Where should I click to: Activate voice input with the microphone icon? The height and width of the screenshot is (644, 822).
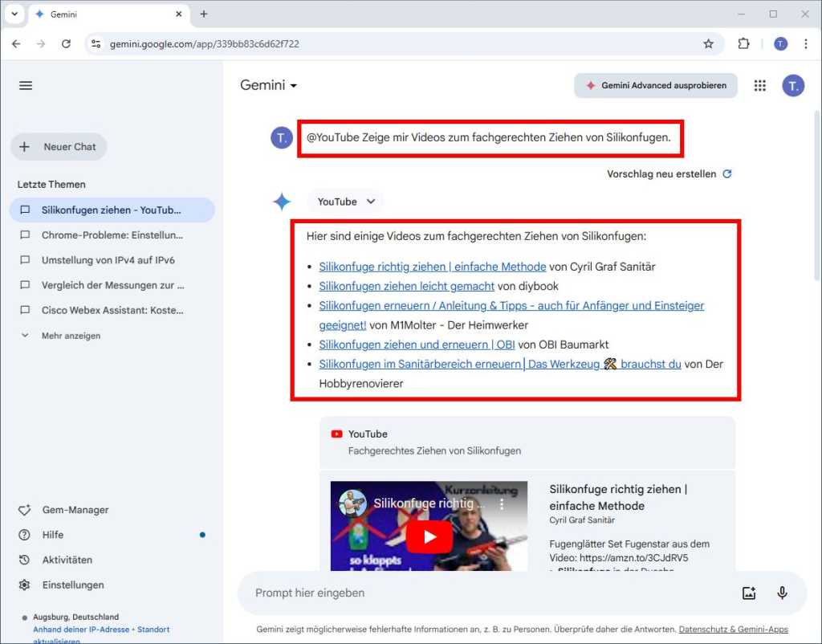[x=782, y=593]
